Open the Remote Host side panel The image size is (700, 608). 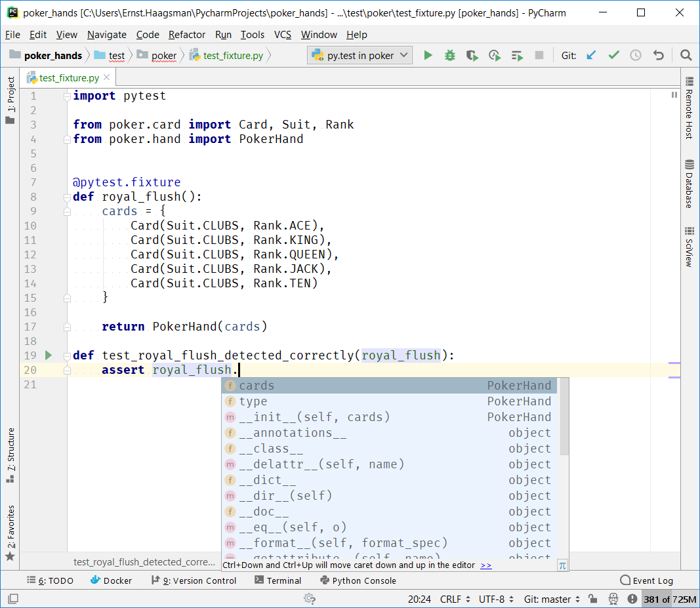[690, 108]
